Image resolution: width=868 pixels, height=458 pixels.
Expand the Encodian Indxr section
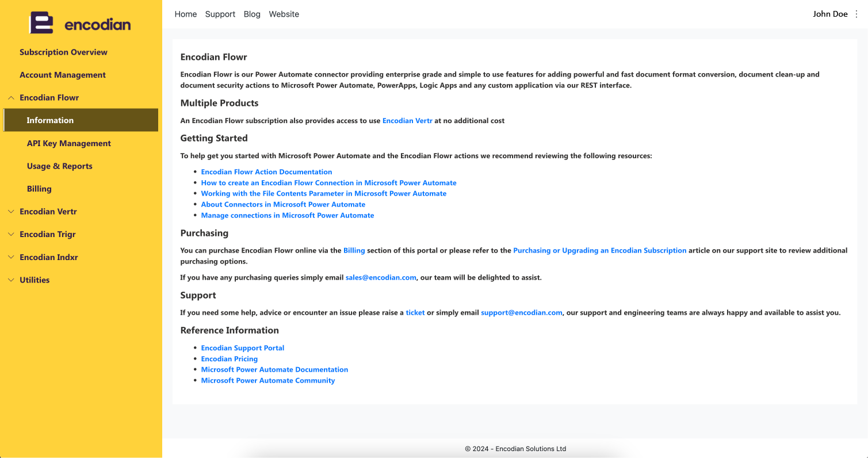pos(48,257)
